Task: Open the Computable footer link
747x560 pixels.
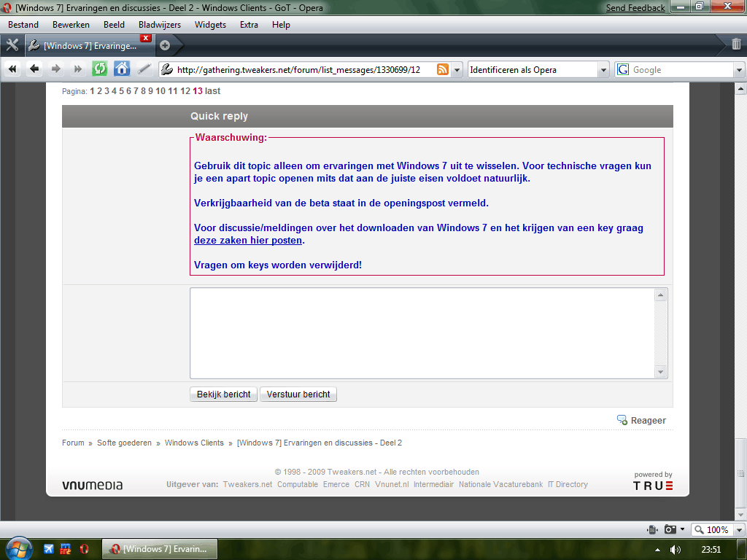Action: [x=298, y=484]
